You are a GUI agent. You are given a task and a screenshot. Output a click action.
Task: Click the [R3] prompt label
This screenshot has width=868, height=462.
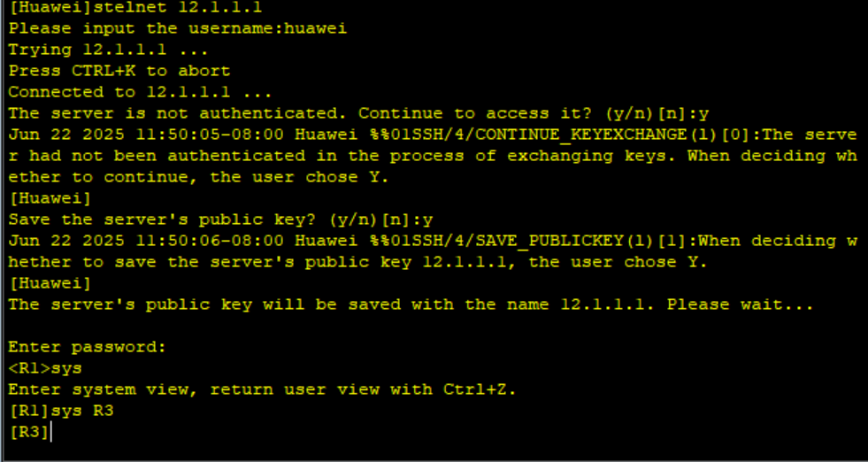point(29,432)
